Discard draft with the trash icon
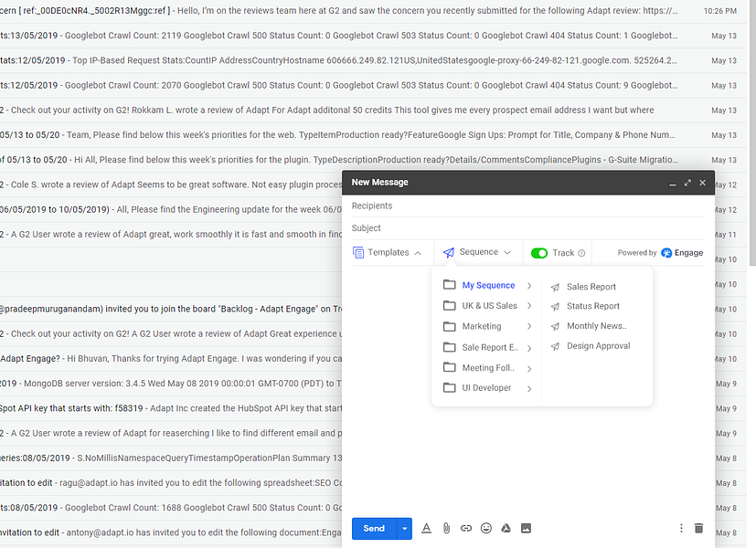Screen dimensions: 756x548 point(698,528)
